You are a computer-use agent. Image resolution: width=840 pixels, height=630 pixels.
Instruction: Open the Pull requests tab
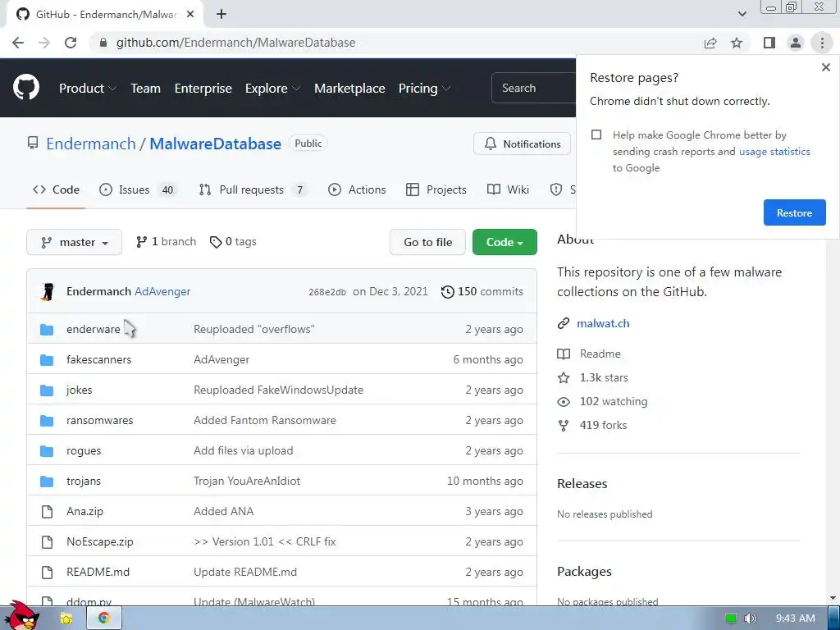click(253, 189)
